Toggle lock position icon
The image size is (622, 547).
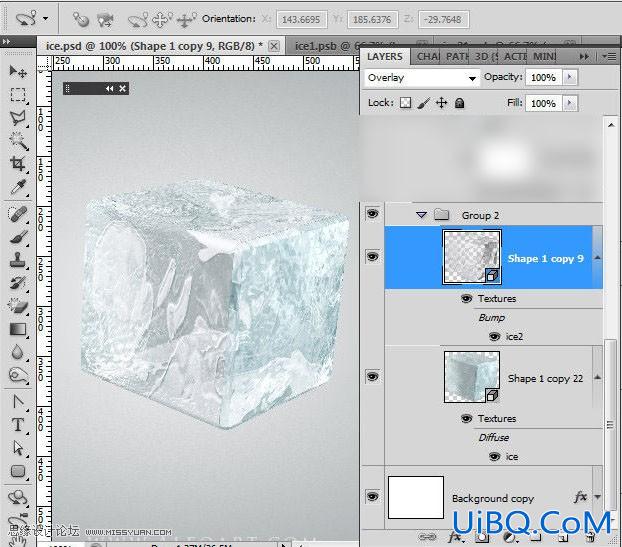pos(442,103)
